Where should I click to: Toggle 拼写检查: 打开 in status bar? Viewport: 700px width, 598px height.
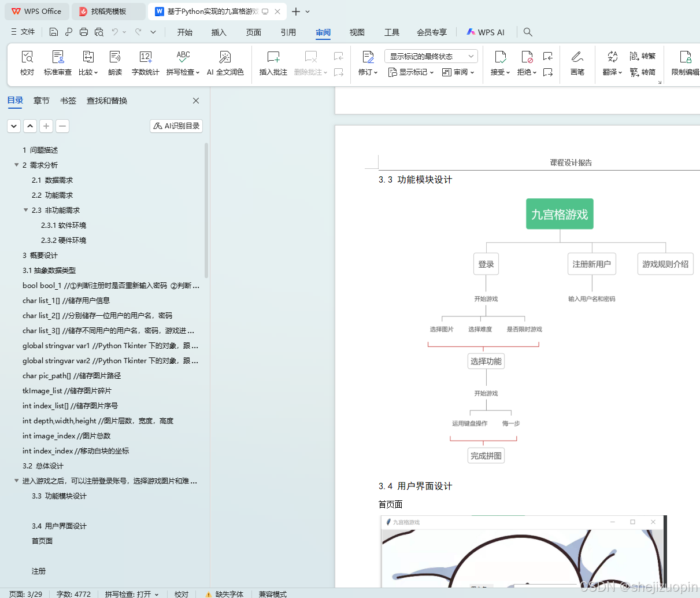click(x=132, y=594)
